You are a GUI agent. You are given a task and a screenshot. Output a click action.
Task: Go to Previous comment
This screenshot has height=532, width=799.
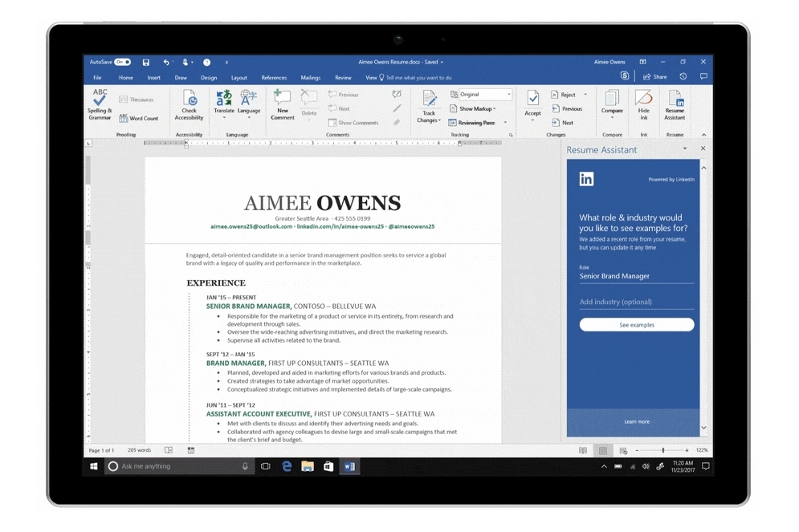point(344,95)
